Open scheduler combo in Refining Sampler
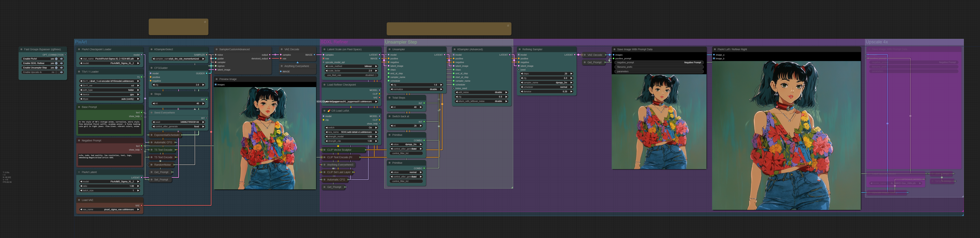This screenshot has width=980, height=238. (x=546, y=87)
